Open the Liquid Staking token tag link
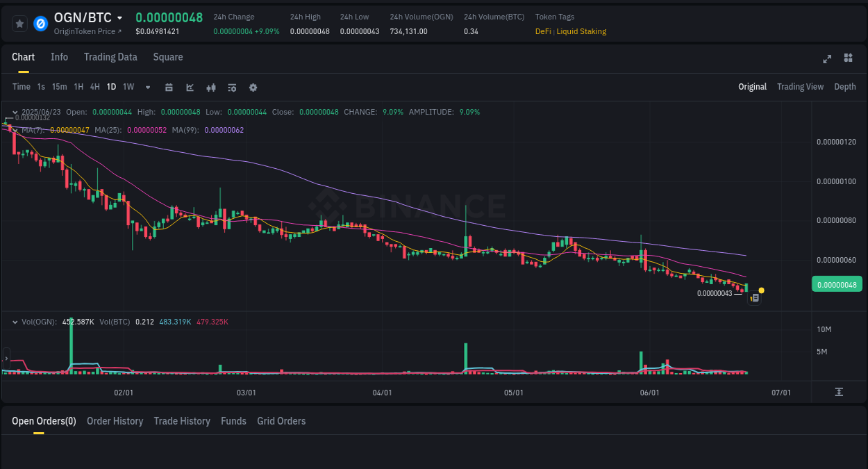This screenshot has height=469, width=868. [x=581, y=31]
